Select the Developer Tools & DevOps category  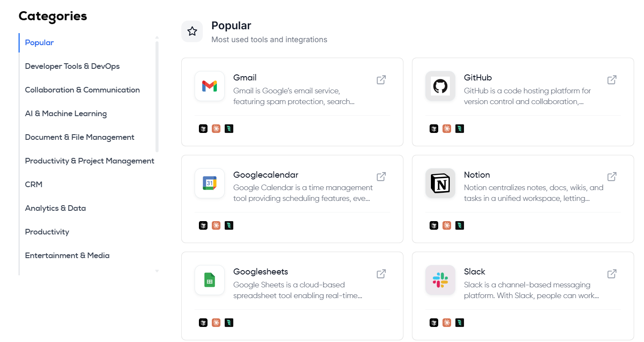(72, 66)
